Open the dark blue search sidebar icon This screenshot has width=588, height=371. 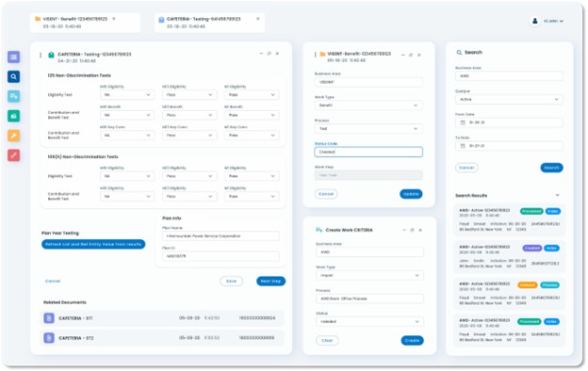pyautogui.click(x=14, y=77)
